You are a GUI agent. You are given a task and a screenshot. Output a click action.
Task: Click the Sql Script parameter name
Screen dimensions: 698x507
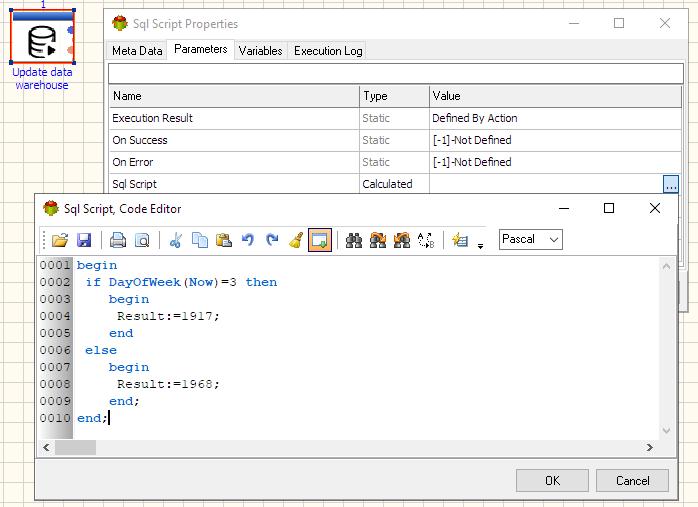point(134,184)
